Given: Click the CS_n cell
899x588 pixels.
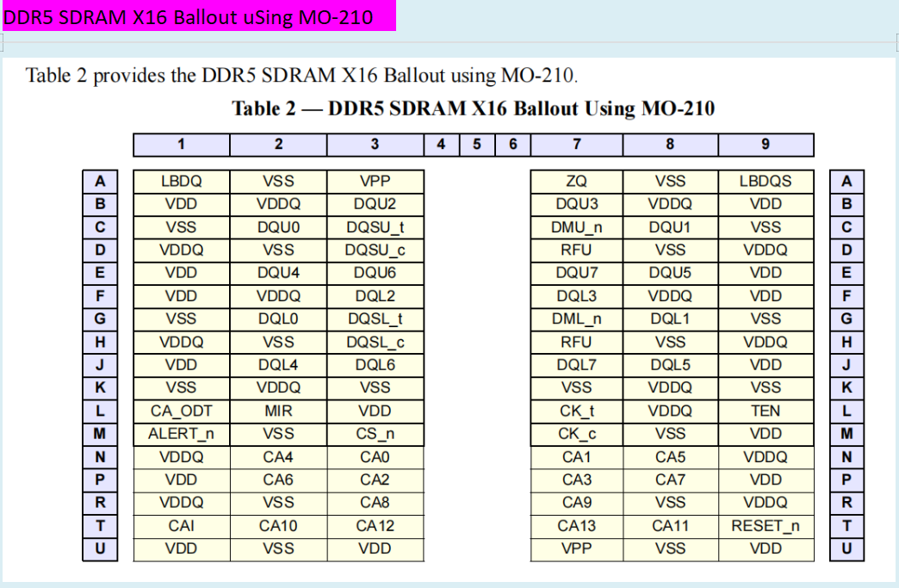Looking at the screenshot, I should pos(375,433).
